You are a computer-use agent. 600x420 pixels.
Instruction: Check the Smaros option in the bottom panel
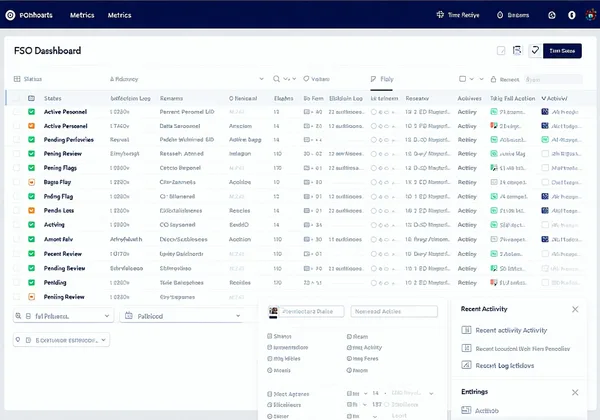pos(269,336)
